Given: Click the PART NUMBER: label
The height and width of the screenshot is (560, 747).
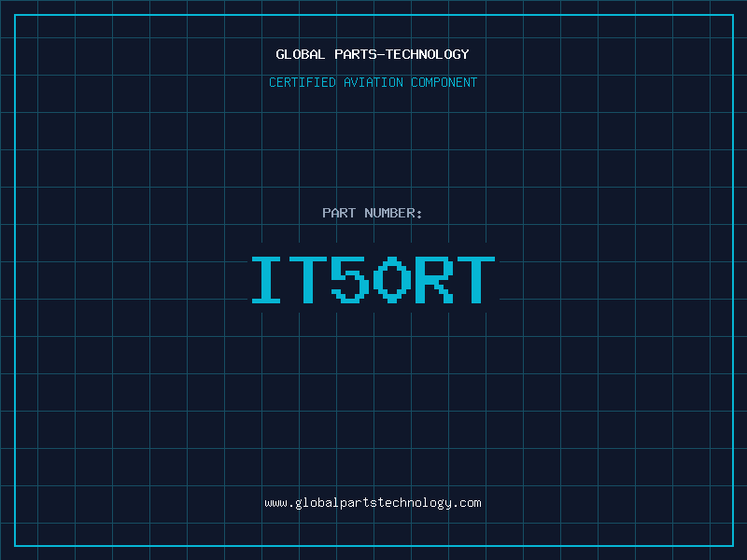Looking at the screenshot, I should point(373,213).
